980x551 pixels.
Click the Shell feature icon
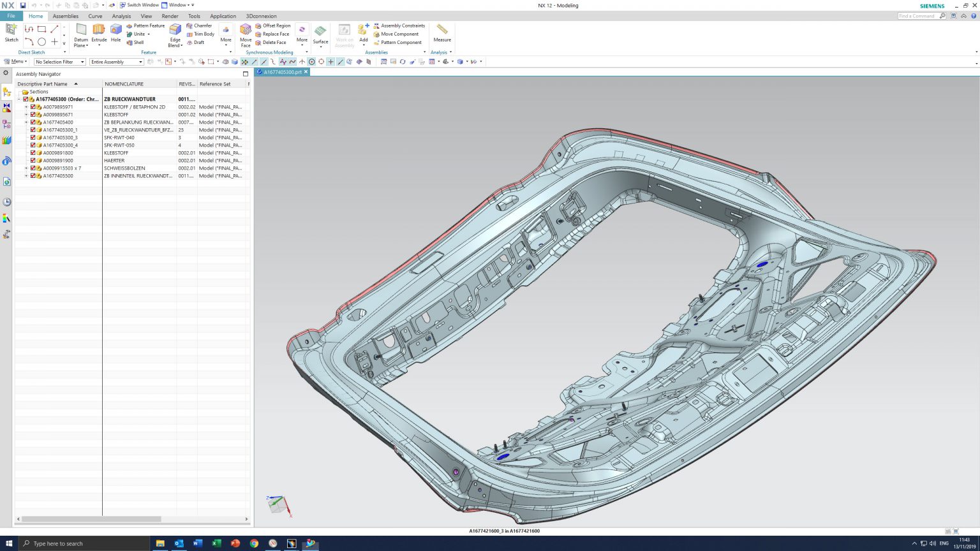pos(135,43)
